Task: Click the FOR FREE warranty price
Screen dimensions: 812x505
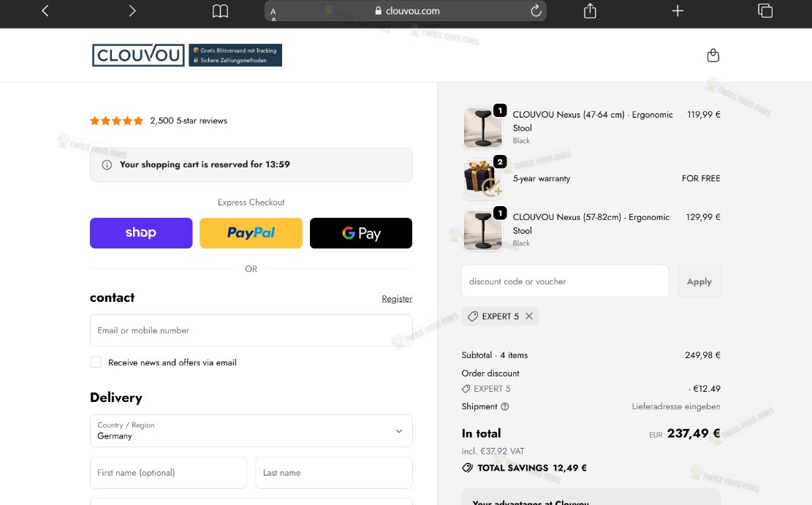Action: pyautogui.click(x=701, y=178)
